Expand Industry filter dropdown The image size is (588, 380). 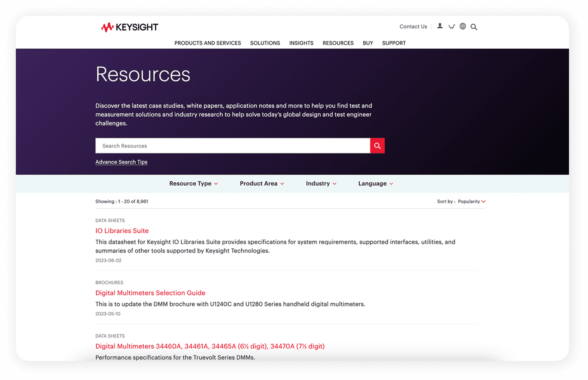[321, 184]
